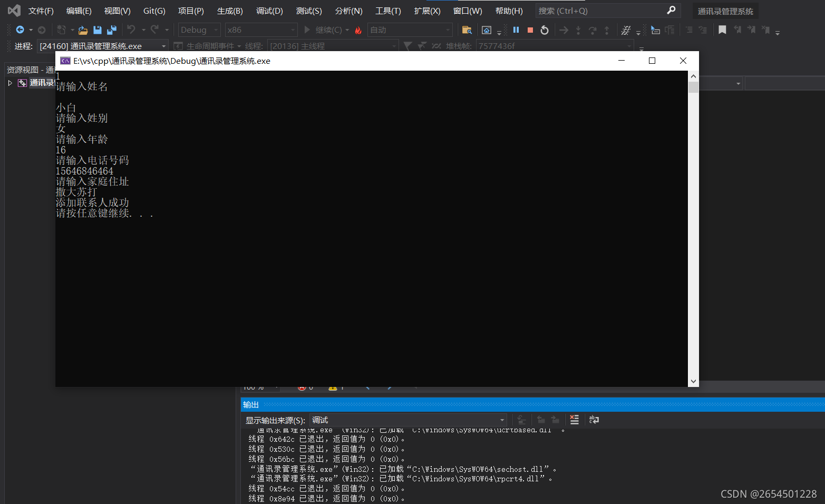The height and width of the screenshot is (504, 825).
Task: Open the 文件(F) menu
Action: pyautogui.click(x=41, y=11)
